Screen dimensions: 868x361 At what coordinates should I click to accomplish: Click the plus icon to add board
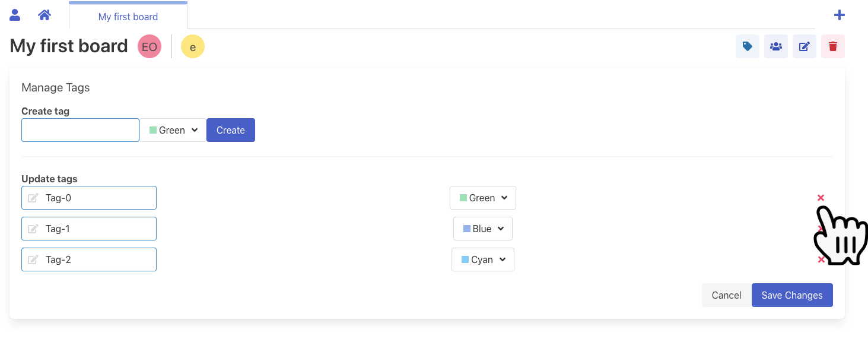(x=839, y=15)
